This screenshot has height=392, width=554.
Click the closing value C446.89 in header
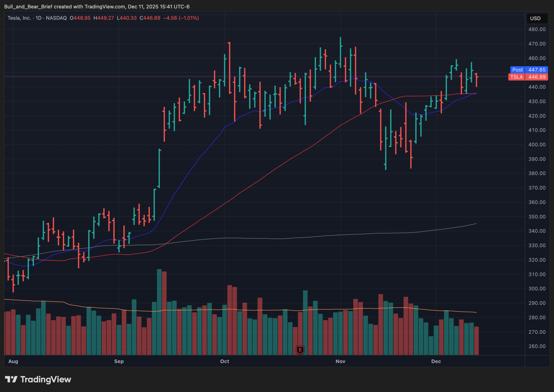(x=150, y=18)
